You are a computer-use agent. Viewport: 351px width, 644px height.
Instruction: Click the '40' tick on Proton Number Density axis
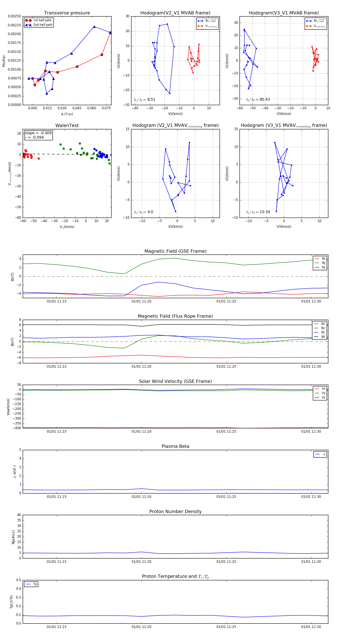19,515
